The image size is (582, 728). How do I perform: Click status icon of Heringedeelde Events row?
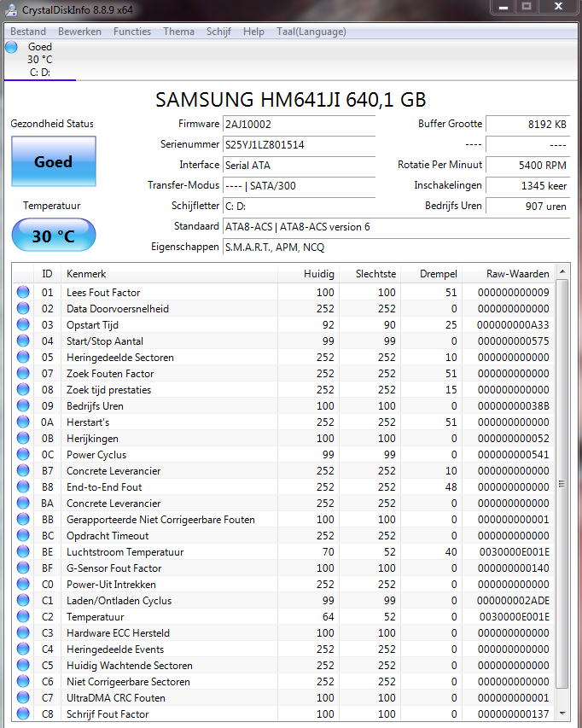point(23,649)
